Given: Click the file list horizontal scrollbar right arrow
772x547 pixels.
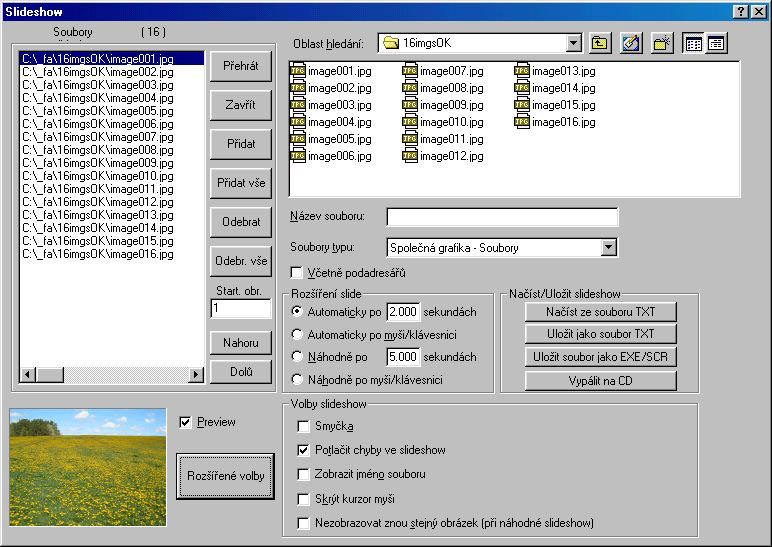Looking at the screenshot, I should click(196, 375).
